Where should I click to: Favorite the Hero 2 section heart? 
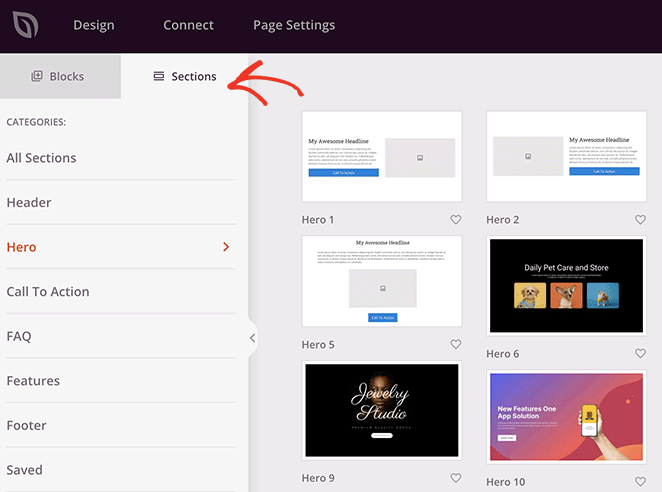click(x=640, y=220)
